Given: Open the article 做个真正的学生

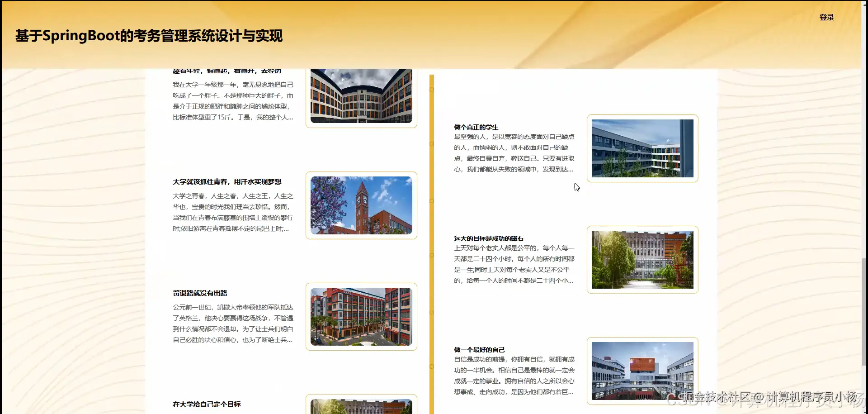Looking at the screenshot, I should click(x=476, y=127).
